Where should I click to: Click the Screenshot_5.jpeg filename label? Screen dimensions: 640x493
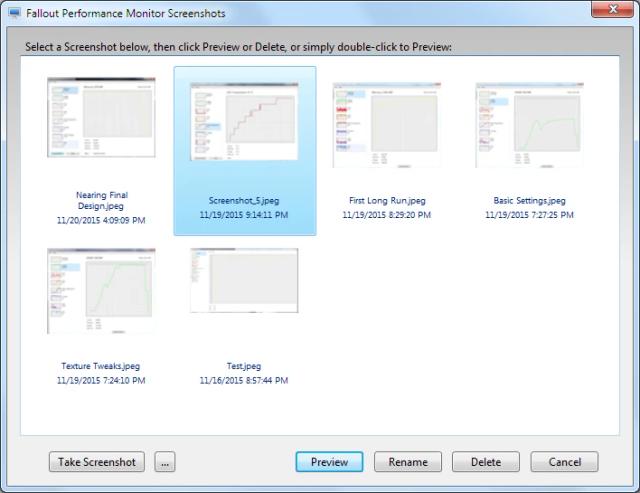click(244, 200)
